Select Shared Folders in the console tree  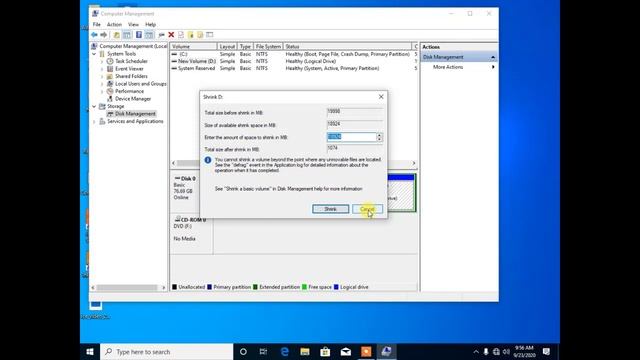[131, 76]
